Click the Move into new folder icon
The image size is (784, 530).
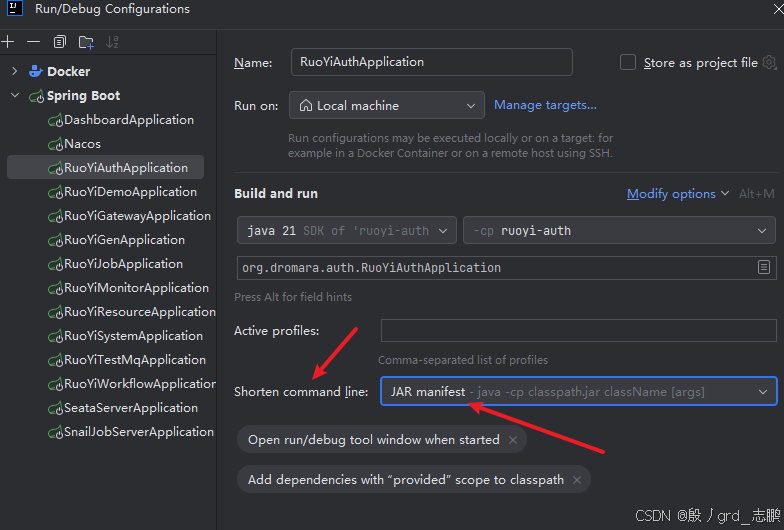[x=86, y=42]
